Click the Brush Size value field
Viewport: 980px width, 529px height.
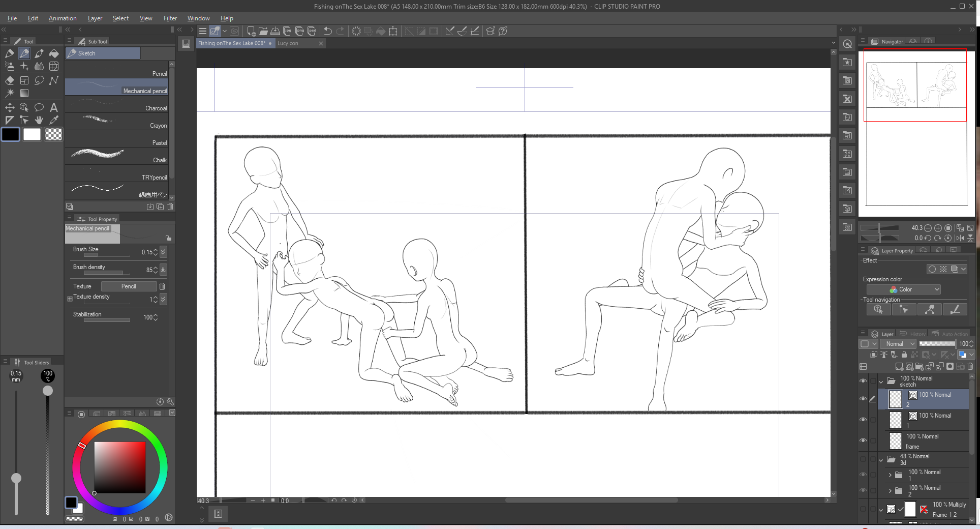[147, 252]
